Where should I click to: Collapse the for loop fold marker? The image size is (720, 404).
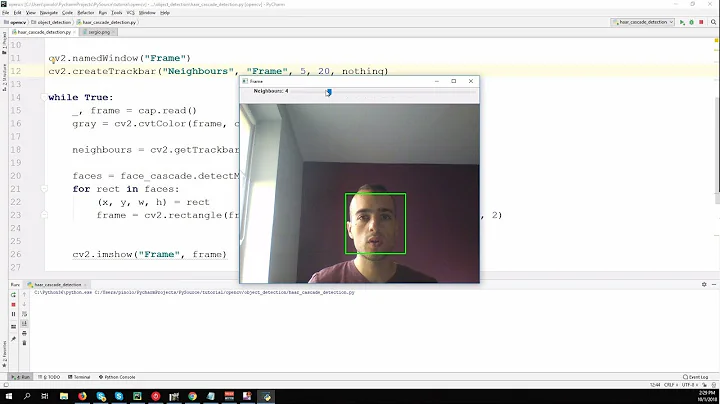click(x=44, y=189)
